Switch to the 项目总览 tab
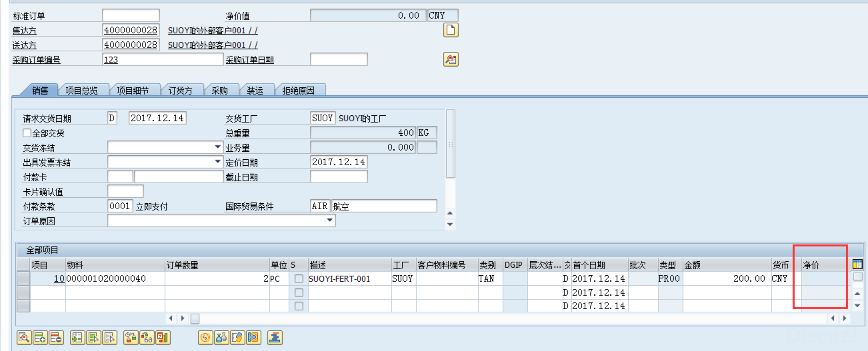The width and height of the screenshot is (868, 351). (82, 91)
